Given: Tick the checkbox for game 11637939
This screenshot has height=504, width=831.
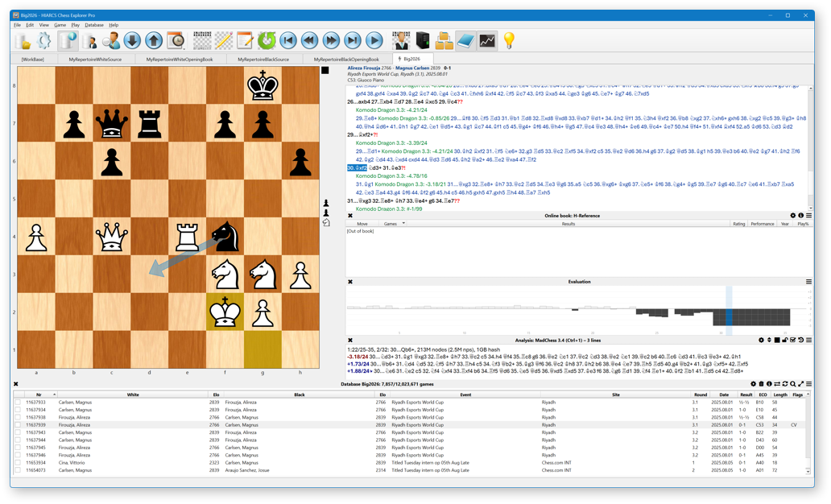Looking at the screenshot, I should (18, 425).
